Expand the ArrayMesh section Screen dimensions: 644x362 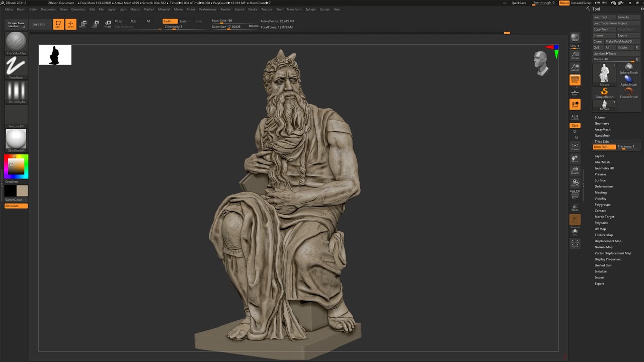(602, 129)
